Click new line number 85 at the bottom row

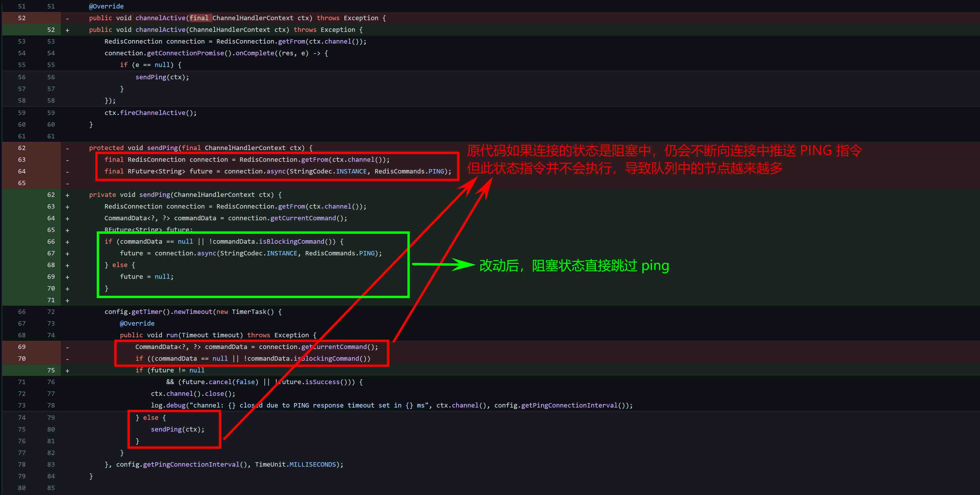click(x=51, y=488)
